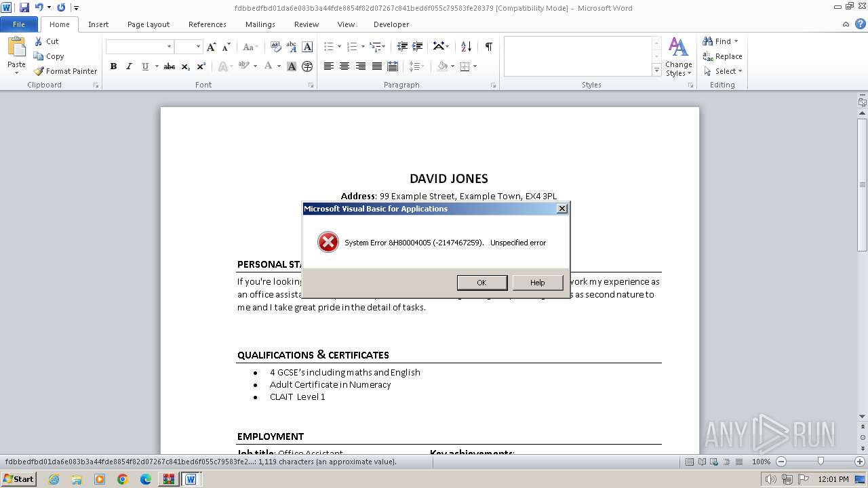Toggle Underline formatting

point(144,66)
